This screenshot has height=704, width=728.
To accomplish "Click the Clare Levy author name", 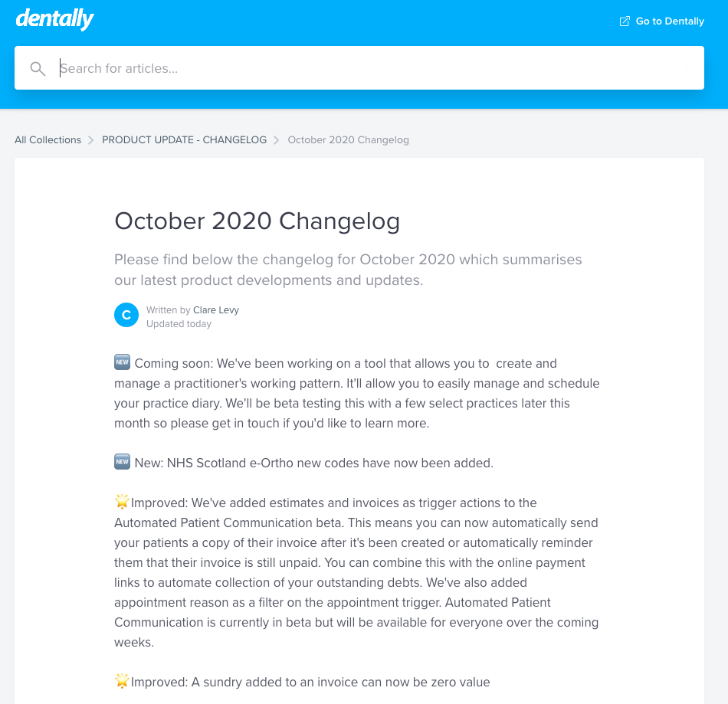I will point(216,310).
